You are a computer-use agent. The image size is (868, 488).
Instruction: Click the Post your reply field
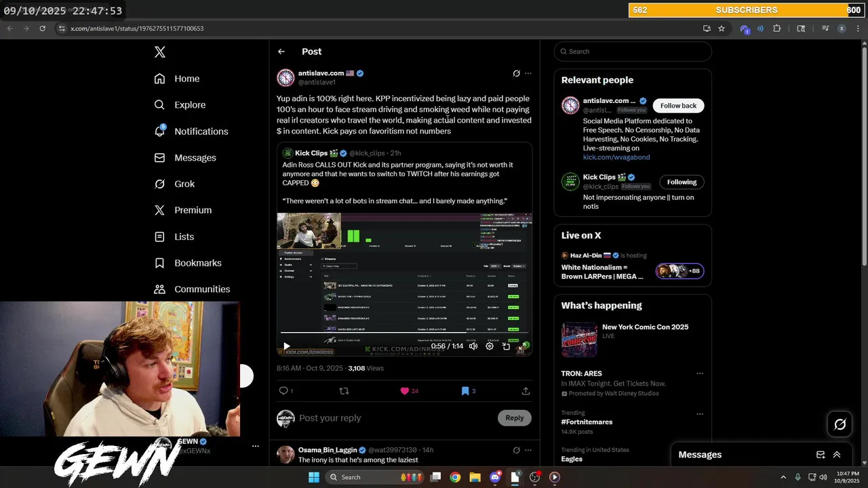[393, 418]
